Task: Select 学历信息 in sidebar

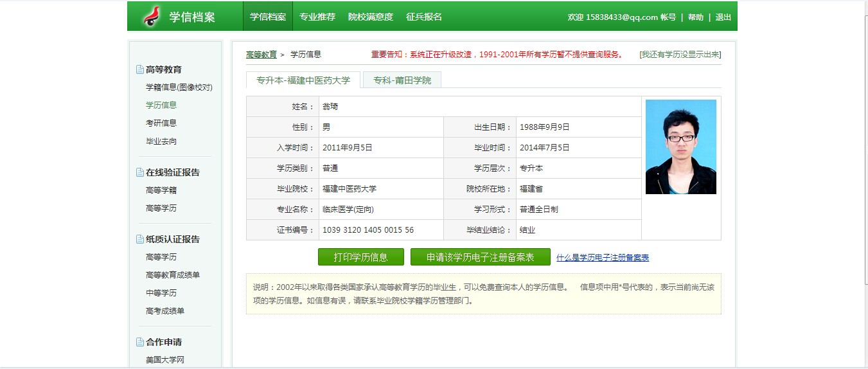Action: pyautogui.click(x=161, y=105)
